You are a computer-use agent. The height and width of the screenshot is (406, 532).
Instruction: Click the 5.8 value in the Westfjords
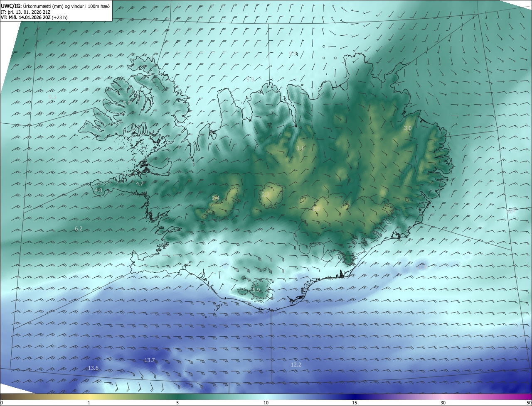click(127, 103)
